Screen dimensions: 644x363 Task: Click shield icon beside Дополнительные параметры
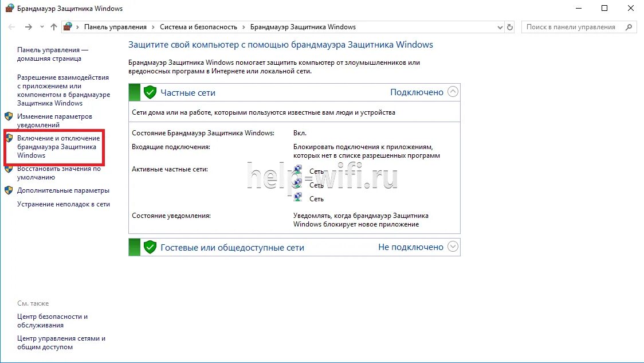(9, 190)
